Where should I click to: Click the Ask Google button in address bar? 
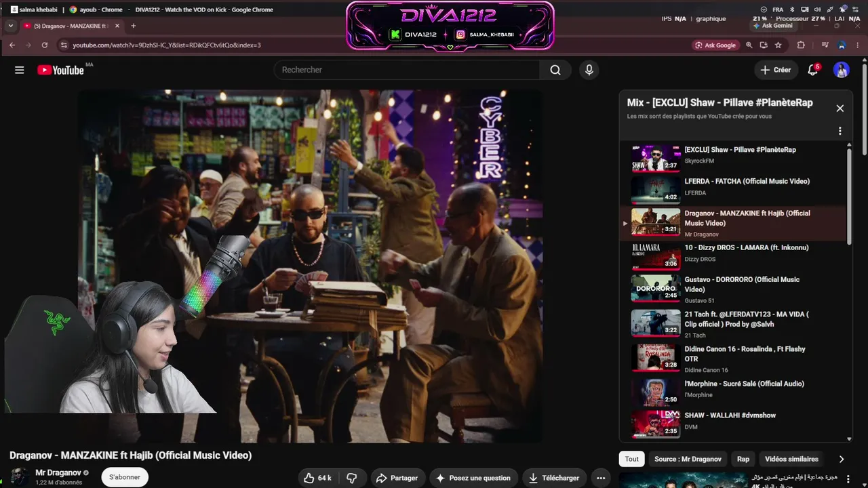[715, 45]
